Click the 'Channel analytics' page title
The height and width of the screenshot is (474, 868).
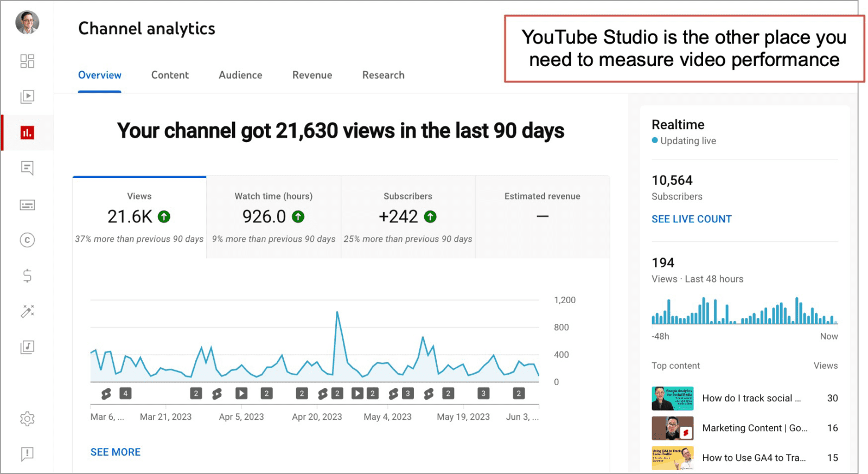[146, 28]
